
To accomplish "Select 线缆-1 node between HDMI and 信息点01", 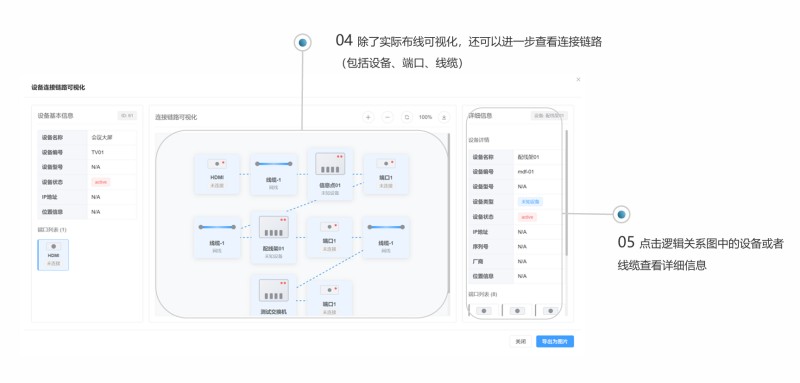I will (x=273, y=174).
